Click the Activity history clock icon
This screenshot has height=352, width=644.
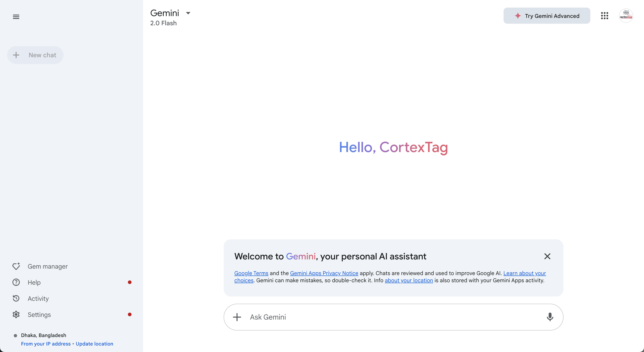[16, 298]
